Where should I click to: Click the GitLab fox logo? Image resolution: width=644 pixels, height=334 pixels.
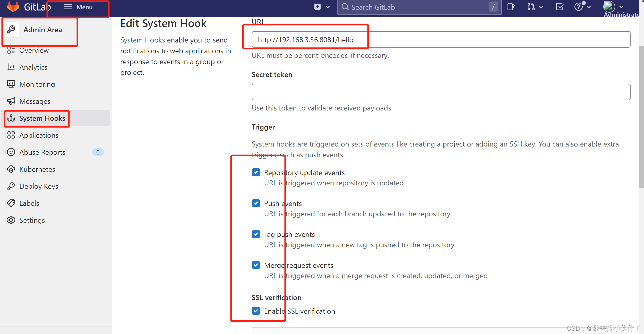(x=13, y=7)
